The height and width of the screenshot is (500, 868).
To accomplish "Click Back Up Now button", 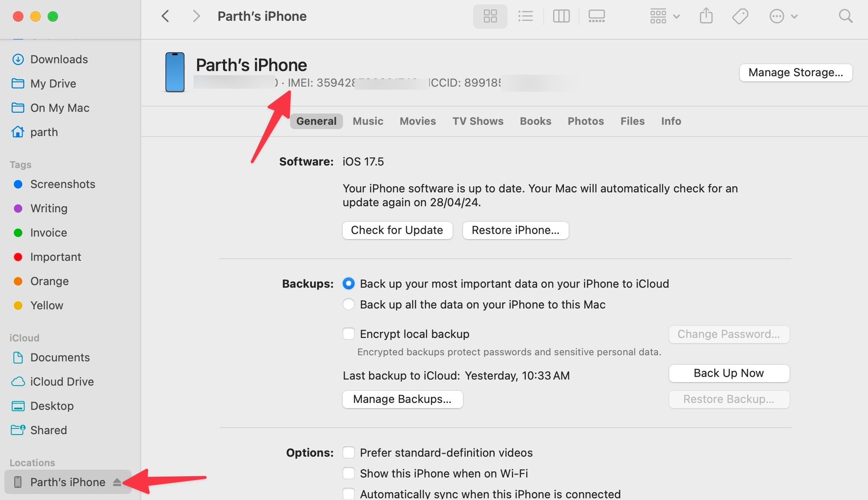I will coord(729,374).
